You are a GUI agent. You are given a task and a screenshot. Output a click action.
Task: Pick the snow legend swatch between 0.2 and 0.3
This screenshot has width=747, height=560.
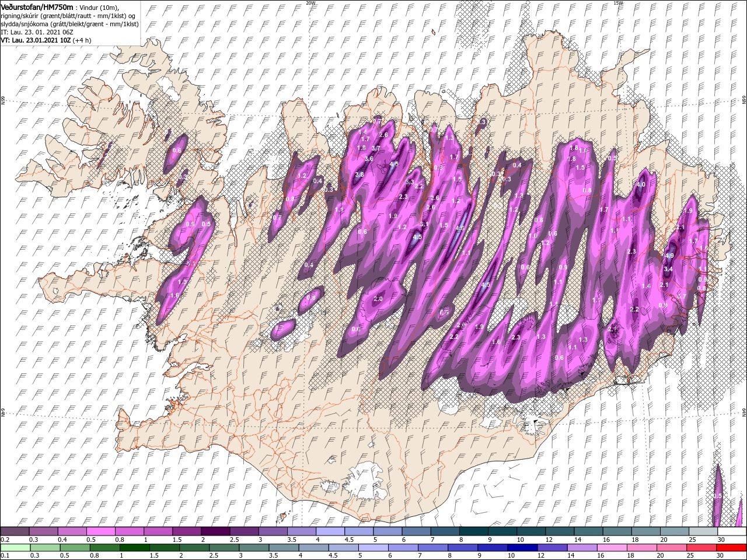15,531
